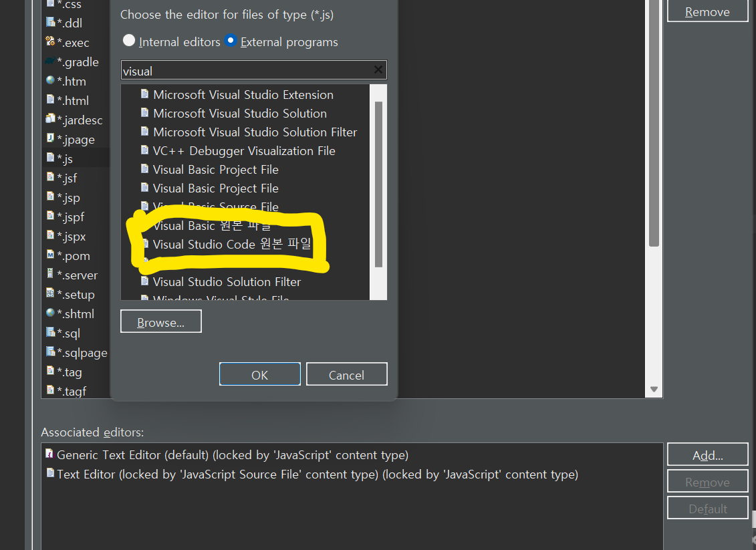Click the search field containing 'visual'
Image resolution: width=756 pixels, height=550 pixels.
click(253, 70)
